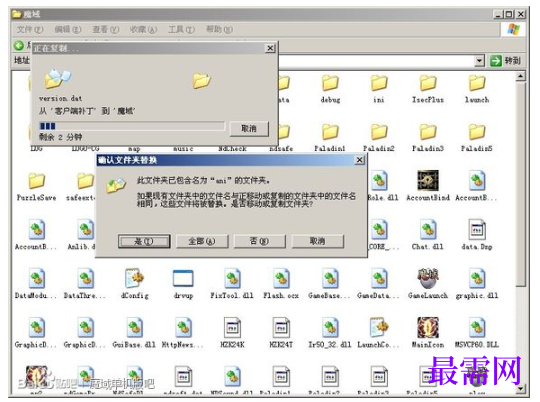Select the graphic.dll file
This screenshot has width=540, height=402.
coord(477,278)
